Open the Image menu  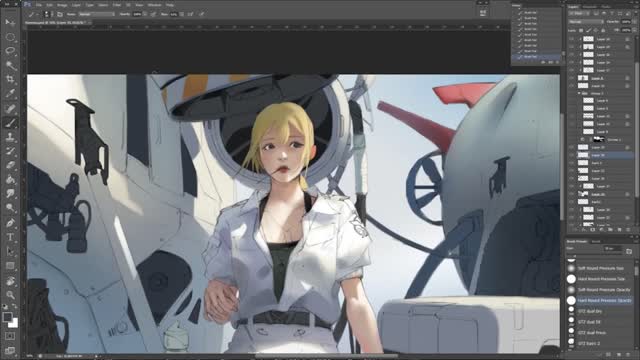[62, 5]
